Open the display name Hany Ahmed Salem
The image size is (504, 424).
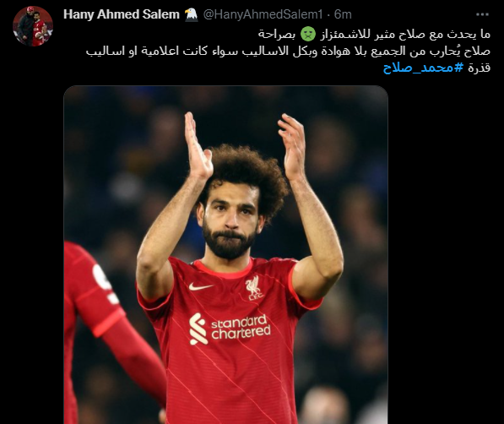click(122, 14)
